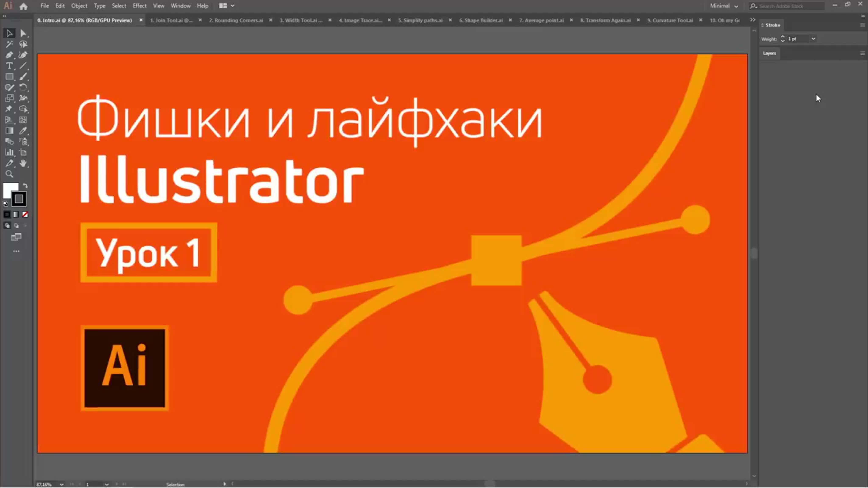Set paint mode to Gradient
The height and width of the screenshot is (488, 868).
click(x=16, y=215)
